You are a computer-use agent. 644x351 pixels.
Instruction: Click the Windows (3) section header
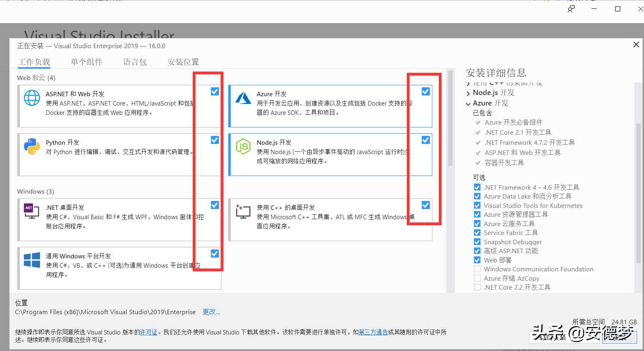click(36, 191)
